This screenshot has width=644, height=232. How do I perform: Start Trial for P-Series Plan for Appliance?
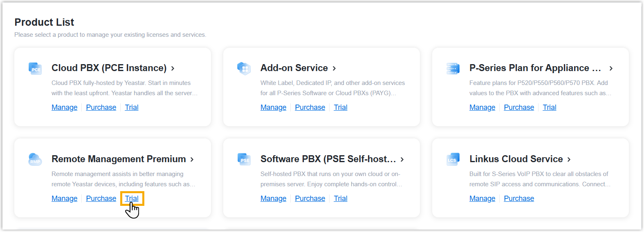coord(549,107)
